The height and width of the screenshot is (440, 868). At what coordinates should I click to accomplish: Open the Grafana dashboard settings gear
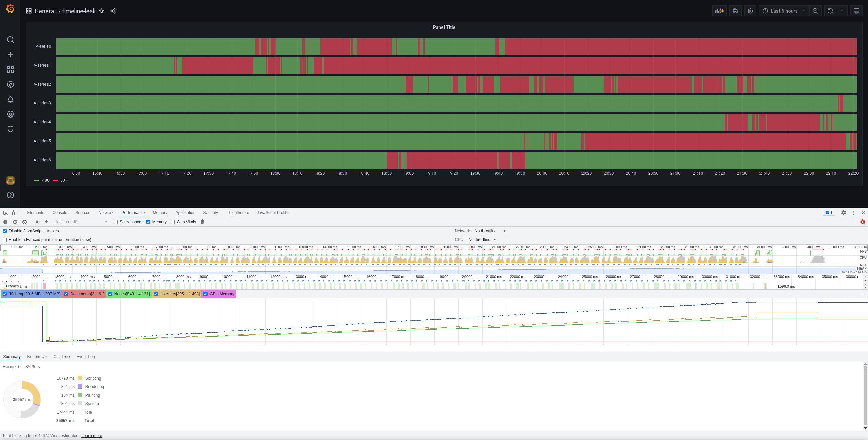[x=750, y=11]
